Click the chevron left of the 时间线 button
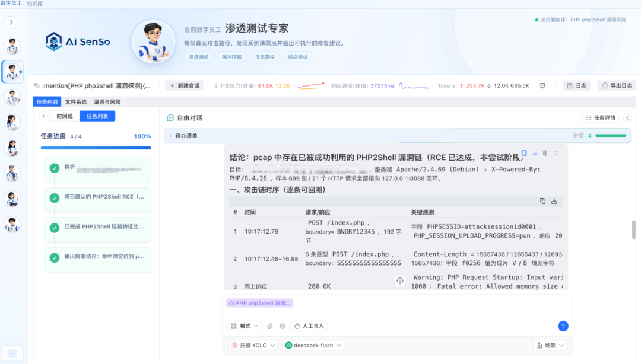 [x=43, y=116]
